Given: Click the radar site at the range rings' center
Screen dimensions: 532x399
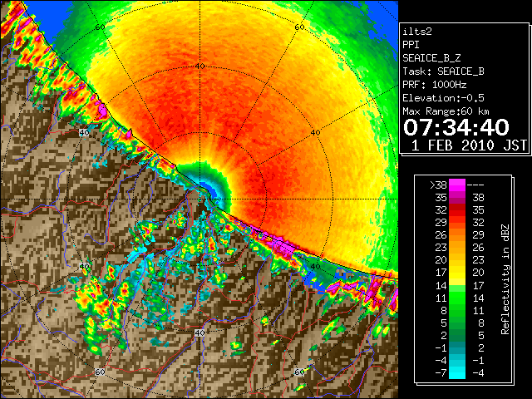Looking at the screenshot, I should click(199, 199).
